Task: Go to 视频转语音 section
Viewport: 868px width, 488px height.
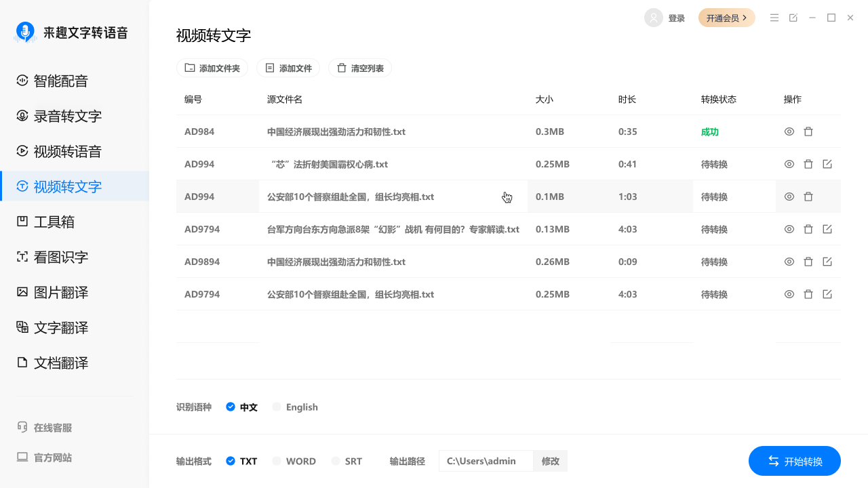Action: [75, 152]
